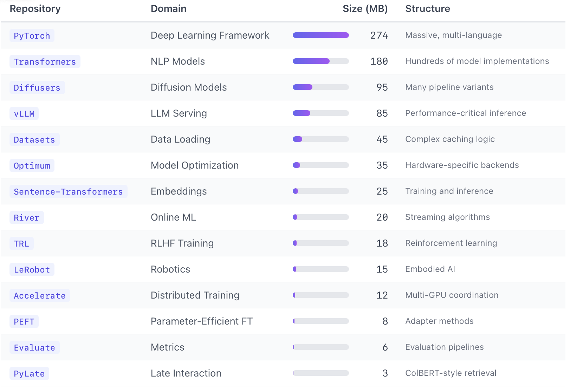Select the 'NLP Models' domain cell
570x392 pixels.
pyautogui.click(x=178, y=61)
